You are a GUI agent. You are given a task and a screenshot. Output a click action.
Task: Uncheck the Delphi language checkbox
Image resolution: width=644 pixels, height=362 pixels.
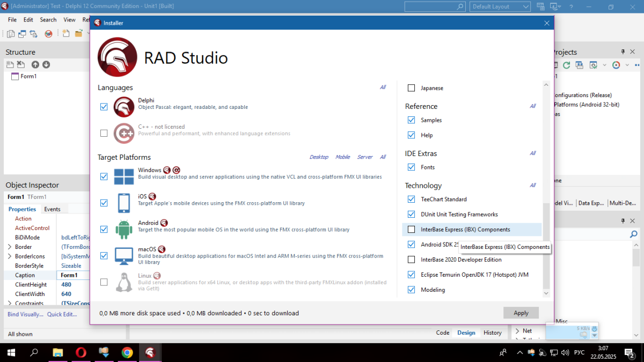[104, 107]
